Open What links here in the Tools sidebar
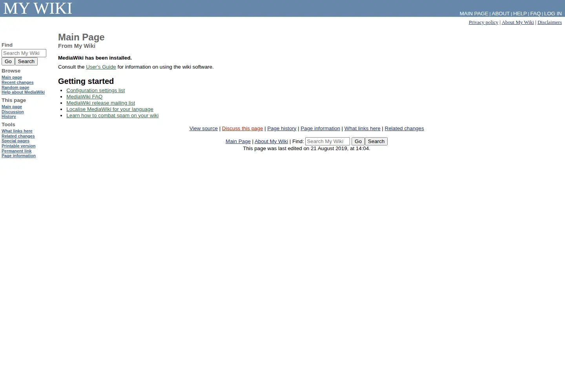 click(17, 131)
